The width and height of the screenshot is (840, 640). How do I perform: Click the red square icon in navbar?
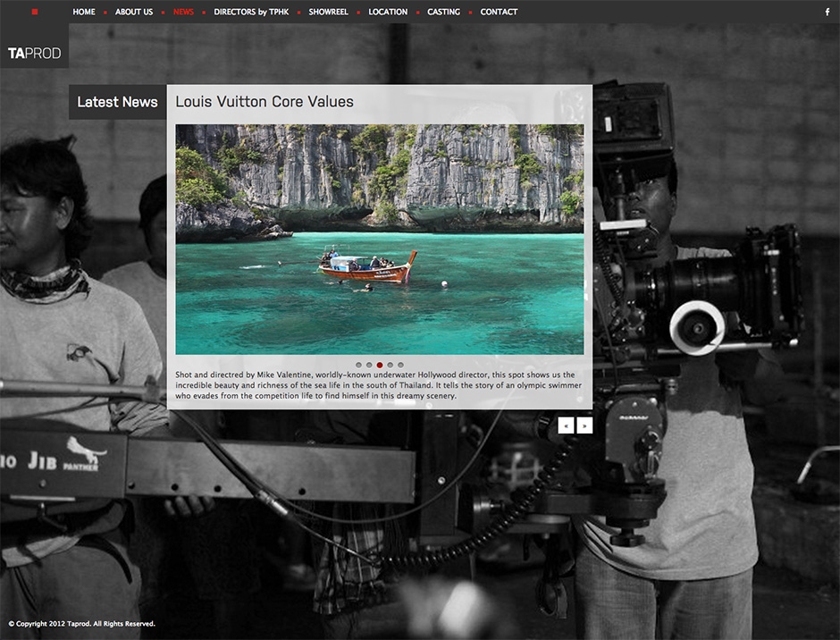pos(35,12)
